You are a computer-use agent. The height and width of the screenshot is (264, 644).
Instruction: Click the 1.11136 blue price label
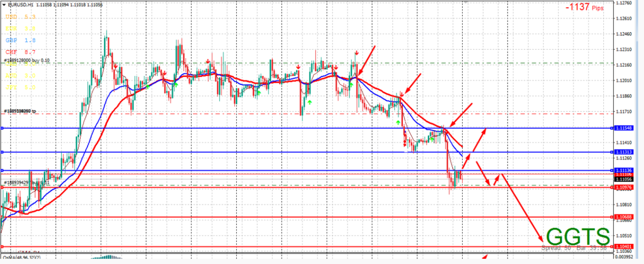624,170
